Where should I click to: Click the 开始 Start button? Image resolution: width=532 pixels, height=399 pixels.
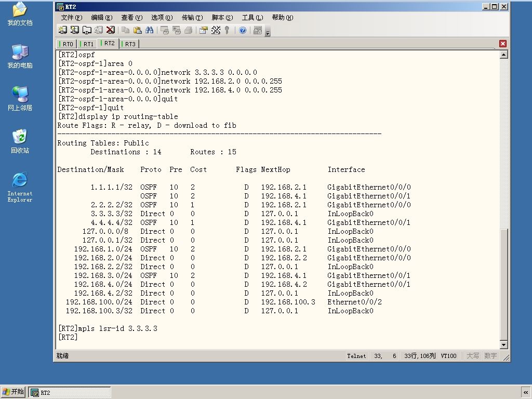click(x=13, y=392)
